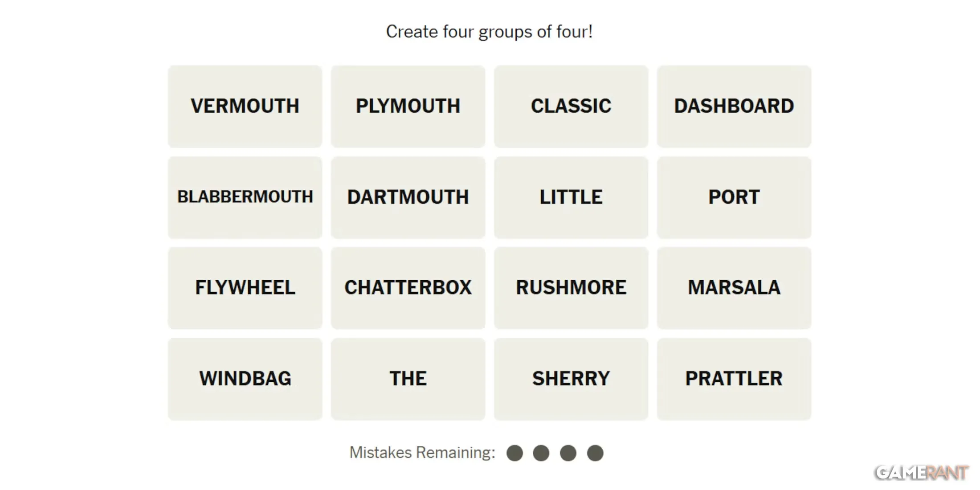Click the last mistakes remaining dot
980x490 pixels.
pos(595,453)
